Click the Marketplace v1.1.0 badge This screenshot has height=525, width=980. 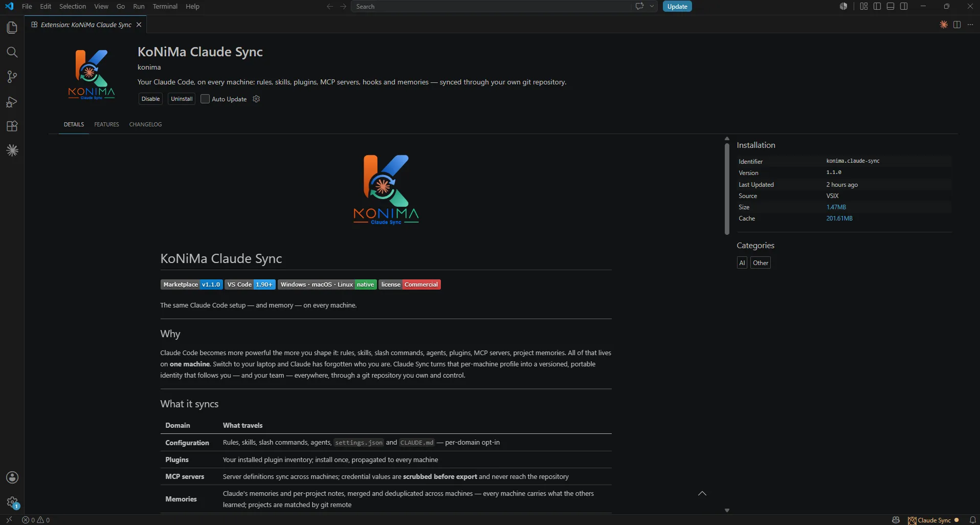click(x=191, y=285)
